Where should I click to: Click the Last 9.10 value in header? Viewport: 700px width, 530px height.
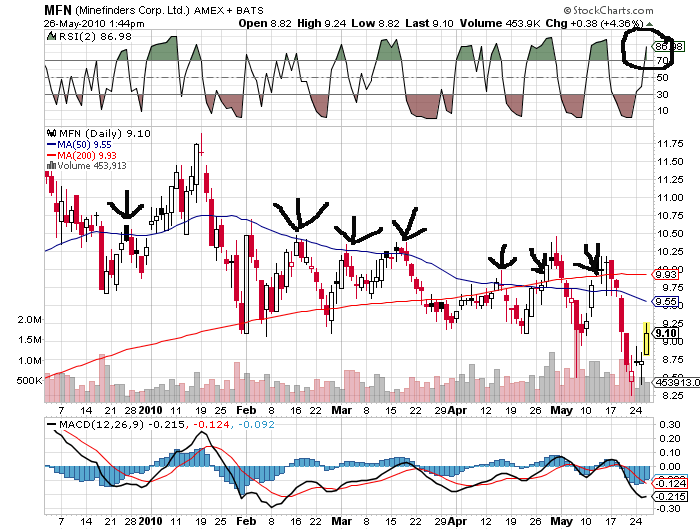pos(429,23)
